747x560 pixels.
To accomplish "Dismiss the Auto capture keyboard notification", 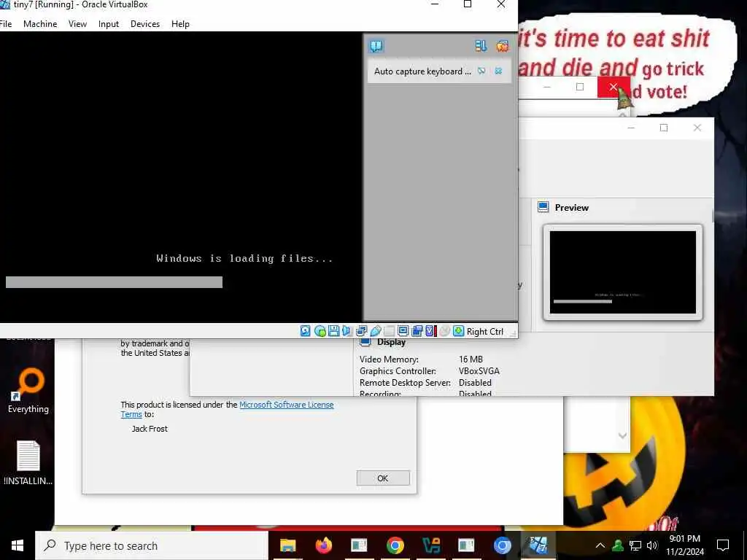I will coord(498,71).
